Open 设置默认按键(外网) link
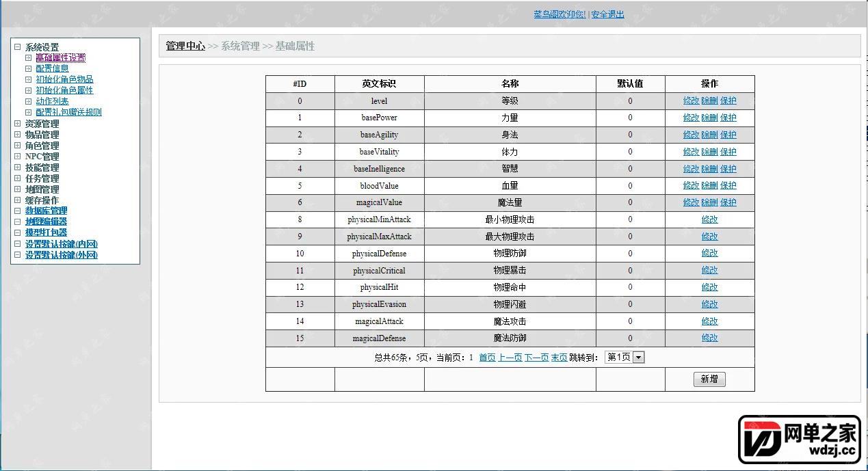The height and width of the screenshot is (471, 868). [x=62, y=255]
